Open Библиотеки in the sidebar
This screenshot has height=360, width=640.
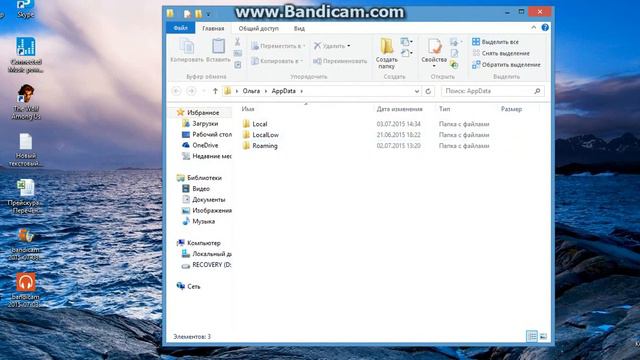[x=204, y=178]
